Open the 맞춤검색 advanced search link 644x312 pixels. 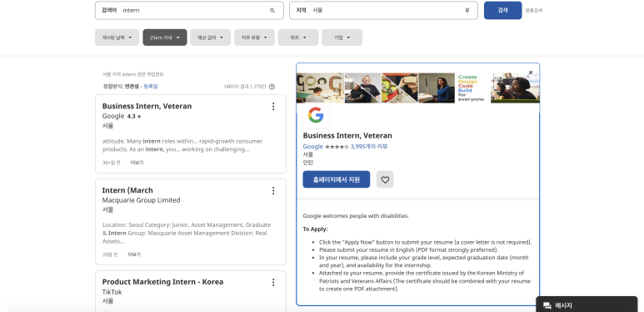[x=534, y=11]
